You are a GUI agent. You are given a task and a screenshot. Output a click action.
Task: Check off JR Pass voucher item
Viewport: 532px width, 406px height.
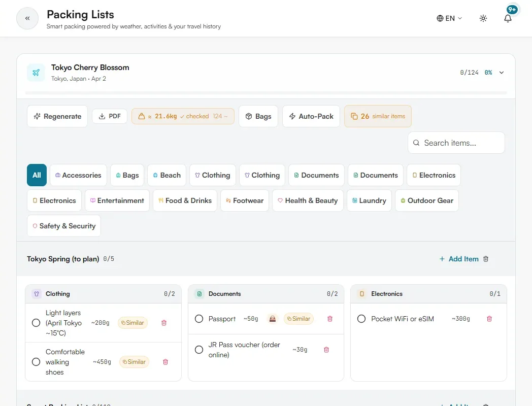pos(199,350)
